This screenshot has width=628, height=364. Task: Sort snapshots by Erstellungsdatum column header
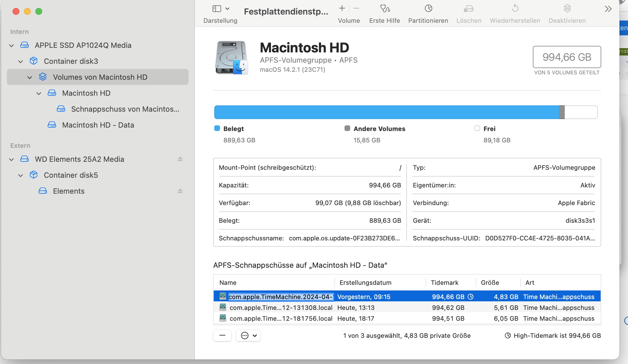[x=365, y=283]
